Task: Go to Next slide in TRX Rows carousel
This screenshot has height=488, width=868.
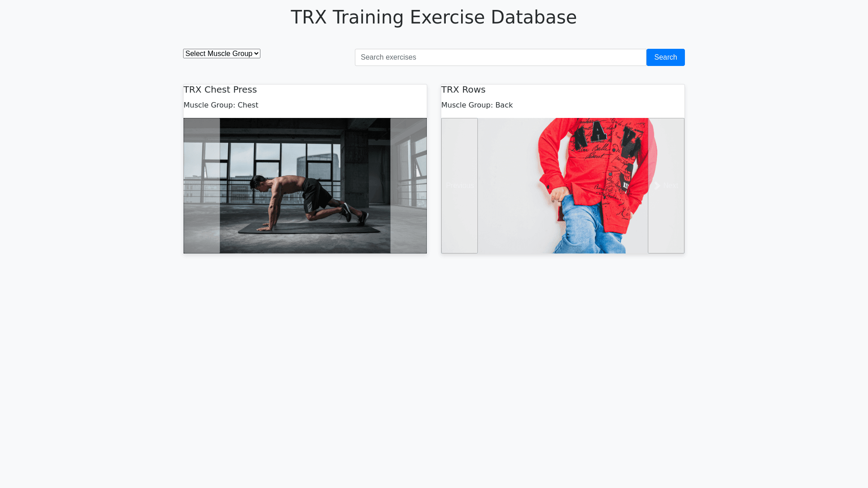Action: [666, 186]
